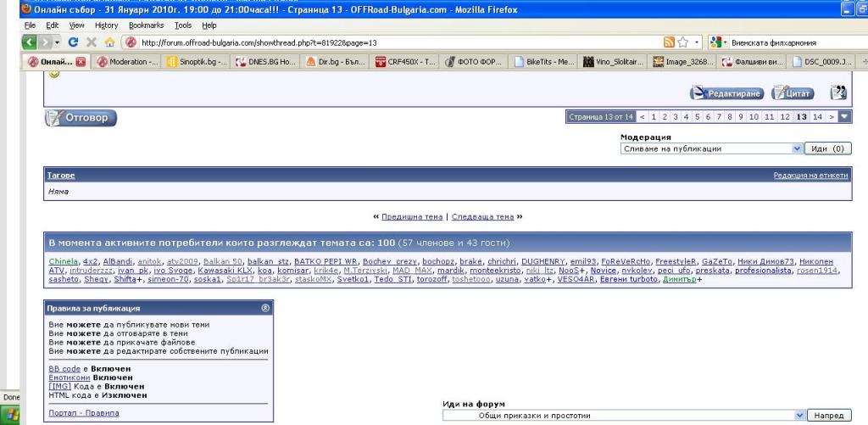
Task: Open the page jump dropdown arrow
Action: (x=845, y=117)
